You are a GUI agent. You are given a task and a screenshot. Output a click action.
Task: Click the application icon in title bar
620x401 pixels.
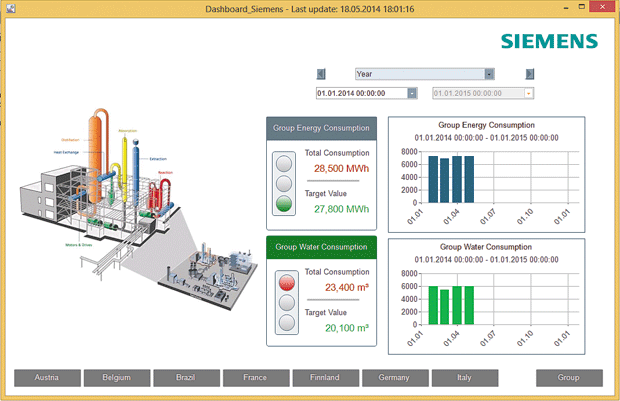coord(11,8)
